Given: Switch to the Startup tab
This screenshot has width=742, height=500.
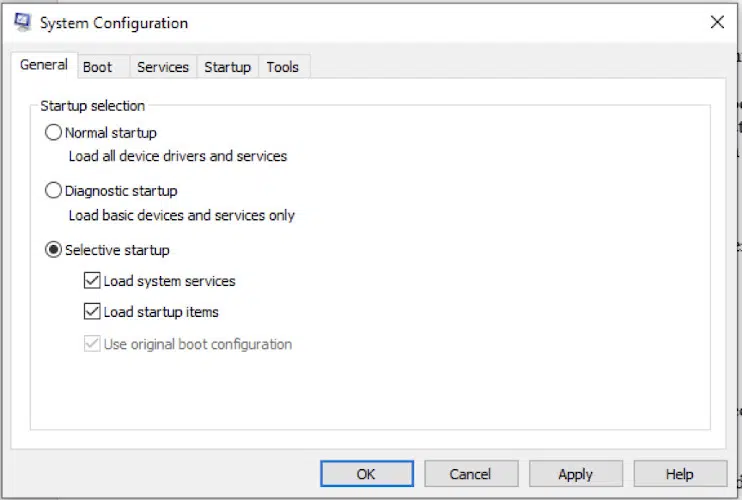Looking at the screenshot, I should pos(227,67).
